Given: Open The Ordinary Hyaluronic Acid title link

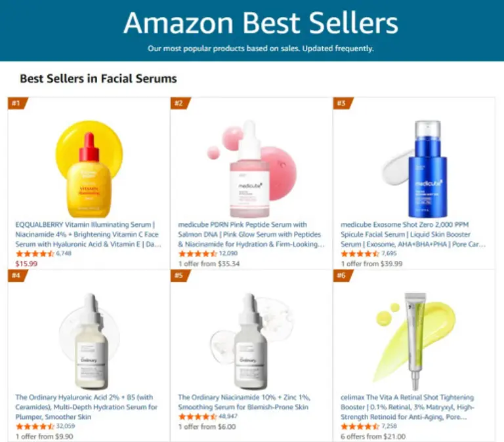Looking at the screenshot, I should click(86, 407).
